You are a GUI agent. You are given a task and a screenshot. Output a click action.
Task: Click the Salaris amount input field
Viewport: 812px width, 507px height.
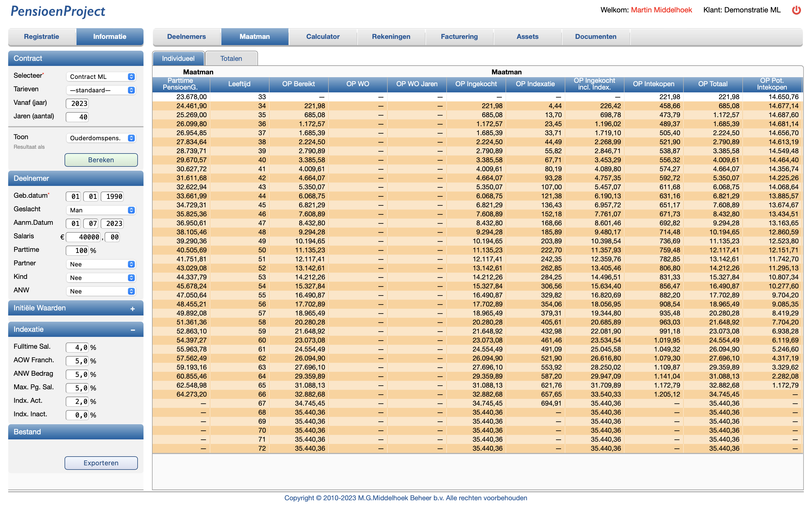85,237
